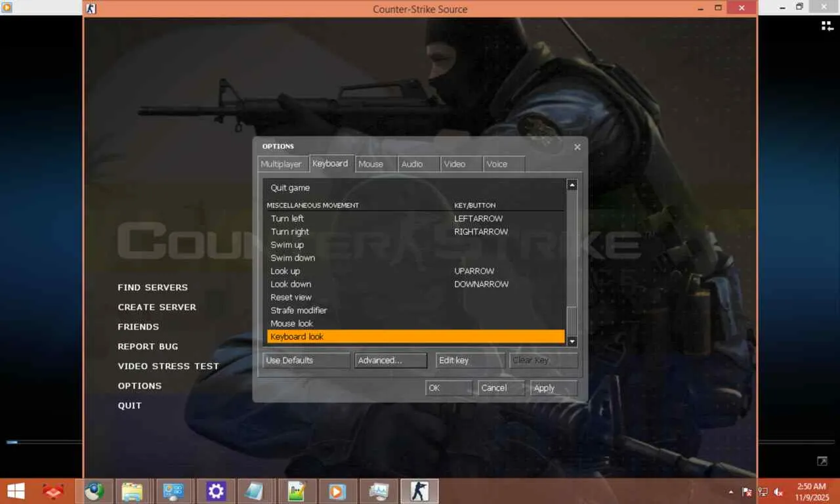The image size is (840, 504).
Task: Click the key list scroll-down arrow
Action: tap(572, 341)
